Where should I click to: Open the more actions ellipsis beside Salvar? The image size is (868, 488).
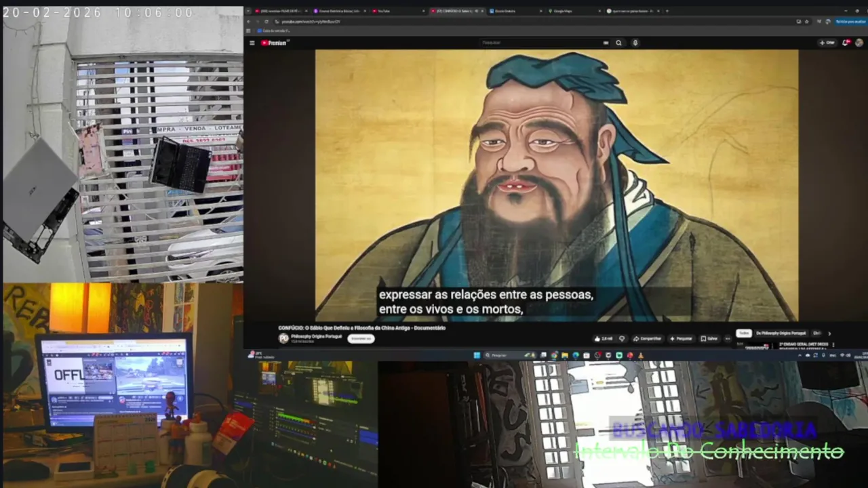[728, 339]
